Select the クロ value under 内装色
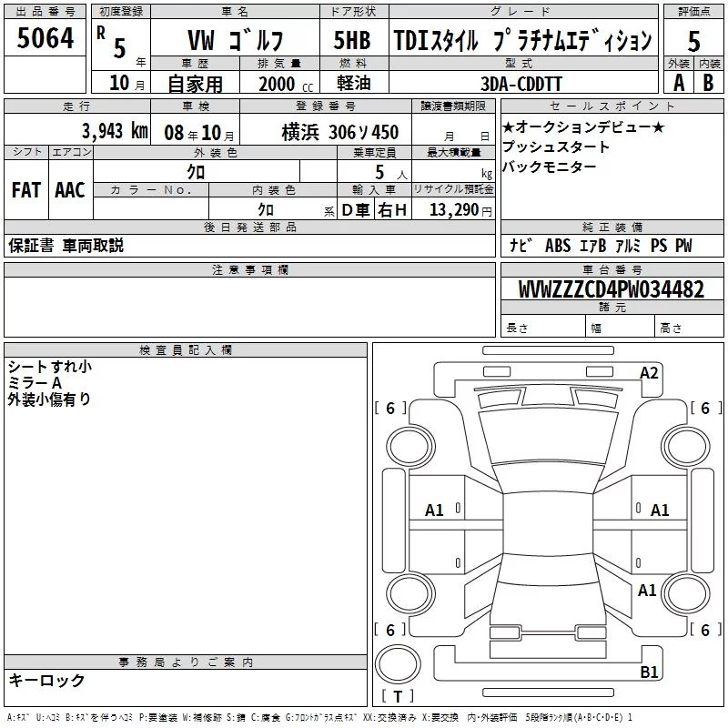This screenshot has width=728, height=728. 266,209
